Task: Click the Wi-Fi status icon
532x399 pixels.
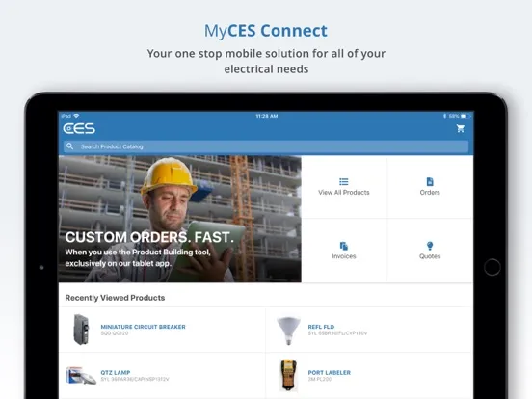Action: pyautogui.click(x=76, y=116)
